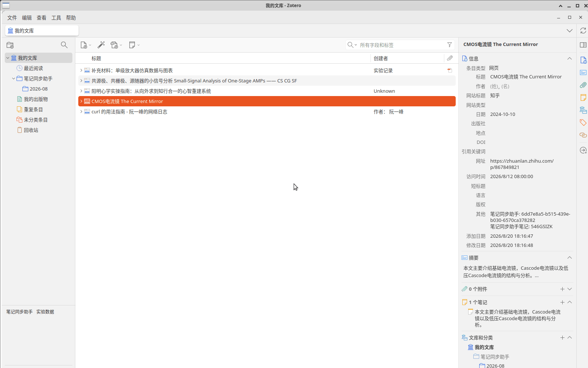Collapse the 文库和分类 section
The height and width of the screenshot is (368, 588).
(x=570, y=337)
